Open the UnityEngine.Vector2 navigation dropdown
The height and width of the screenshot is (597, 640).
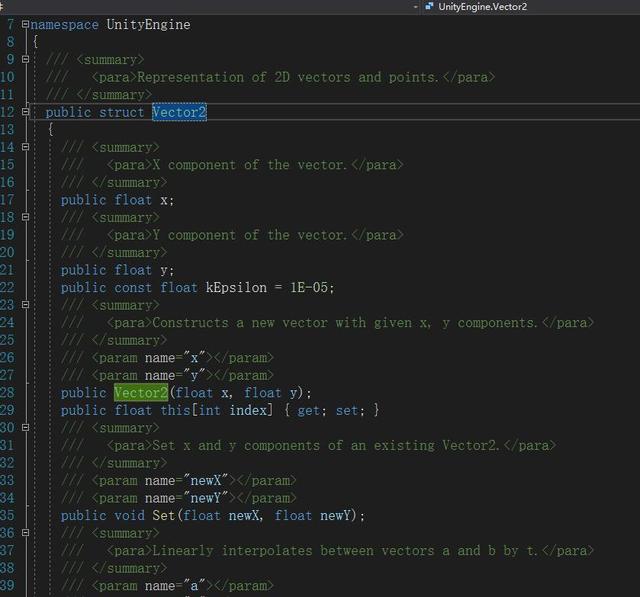[x=531, y=7]
